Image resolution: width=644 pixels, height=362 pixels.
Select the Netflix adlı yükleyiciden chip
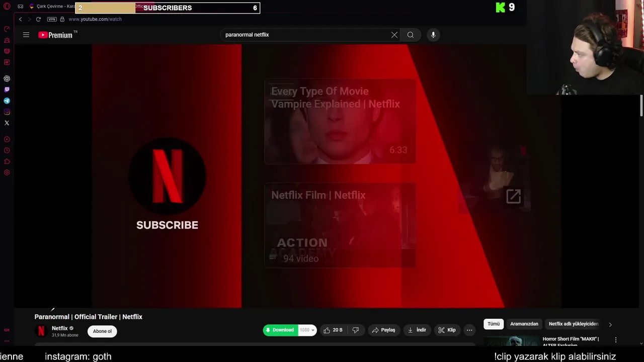click(x=574, y=324)
